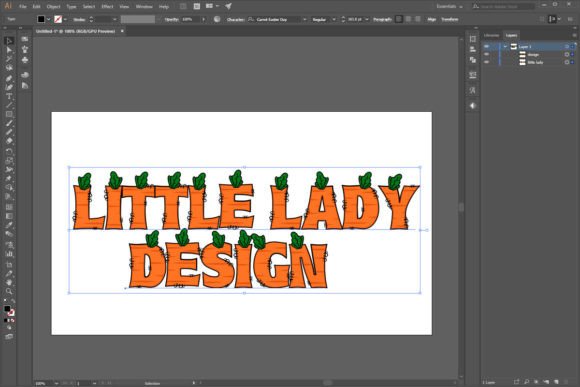Image resolution: width=580 pixels, height=387 pixels.
Task: Open the File menu
Action: pyautogui.click(x=23, y=7)
